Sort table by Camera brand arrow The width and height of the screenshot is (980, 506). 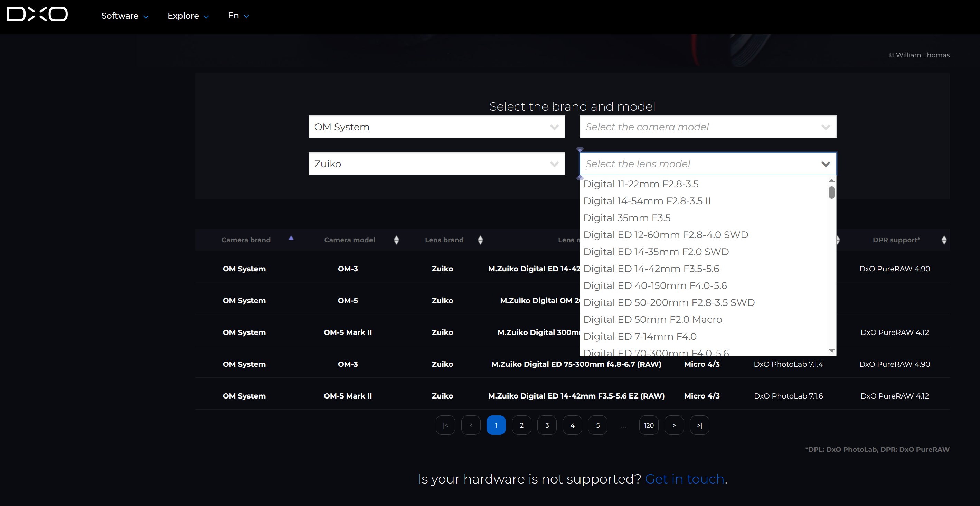pos(291,238)
